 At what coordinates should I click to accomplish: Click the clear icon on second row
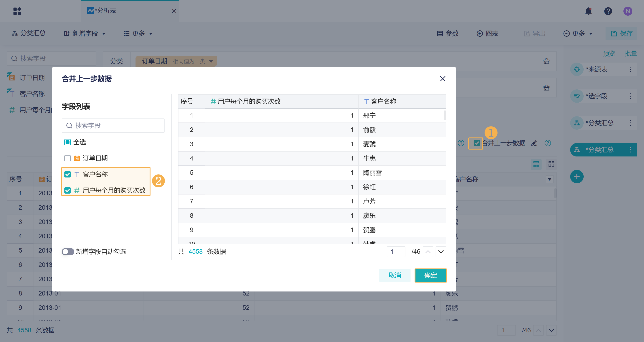[x=546, y=88]
